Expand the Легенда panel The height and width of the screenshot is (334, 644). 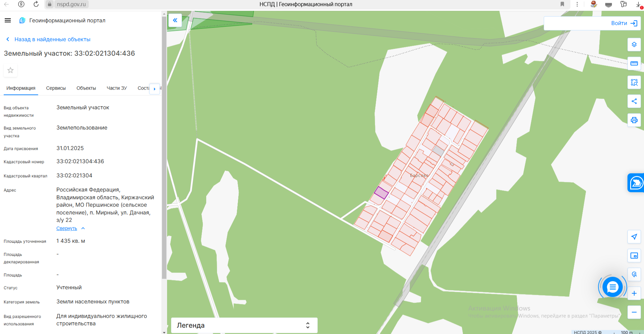pos(244,325)
